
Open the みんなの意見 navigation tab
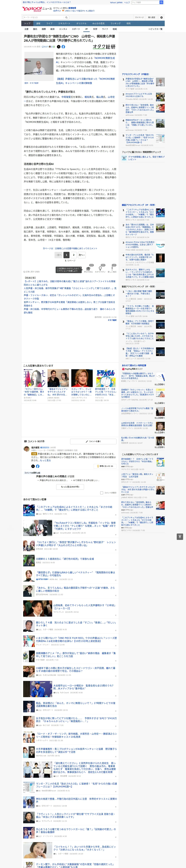tap(99, 23)
